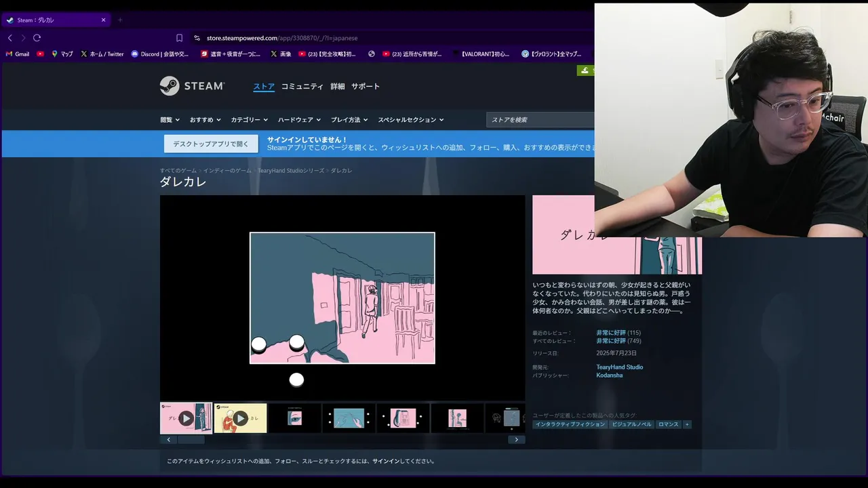
Task: Open the YouTube icon bookmark beside Gmail
Action: point(41,54)
